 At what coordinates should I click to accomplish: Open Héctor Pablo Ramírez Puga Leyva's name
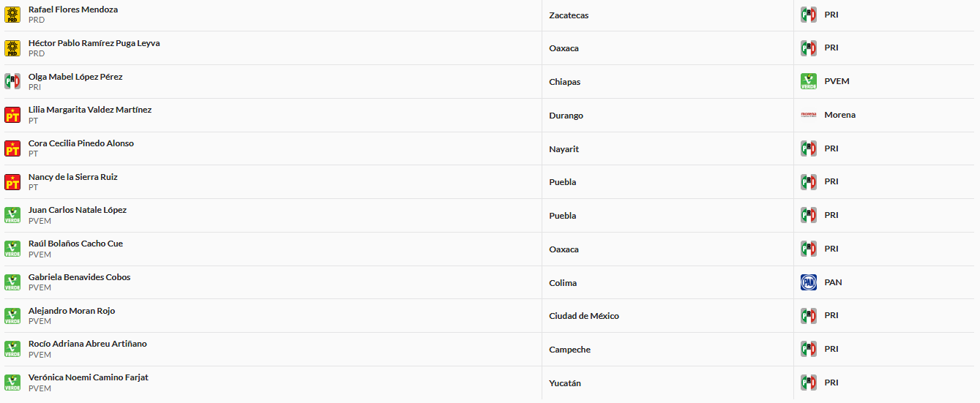[94, 43]
